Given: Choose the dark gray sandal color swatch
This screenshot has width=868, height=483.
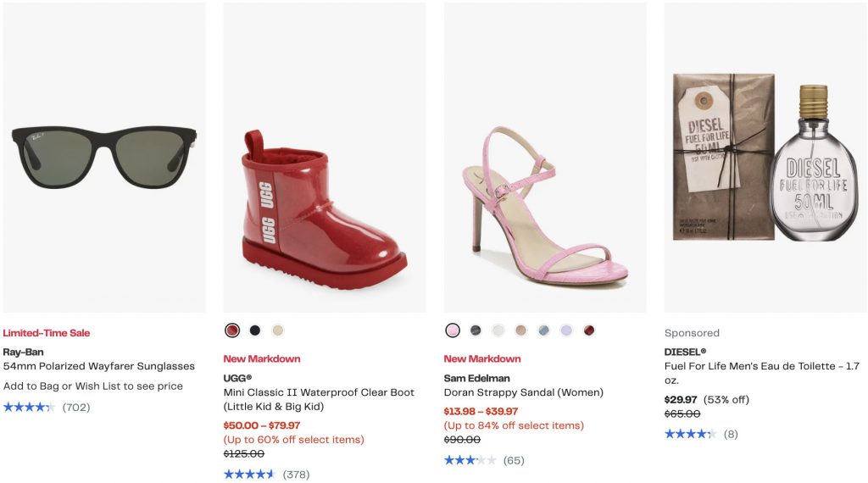Looking at the screenshot, I should point(476,330).
